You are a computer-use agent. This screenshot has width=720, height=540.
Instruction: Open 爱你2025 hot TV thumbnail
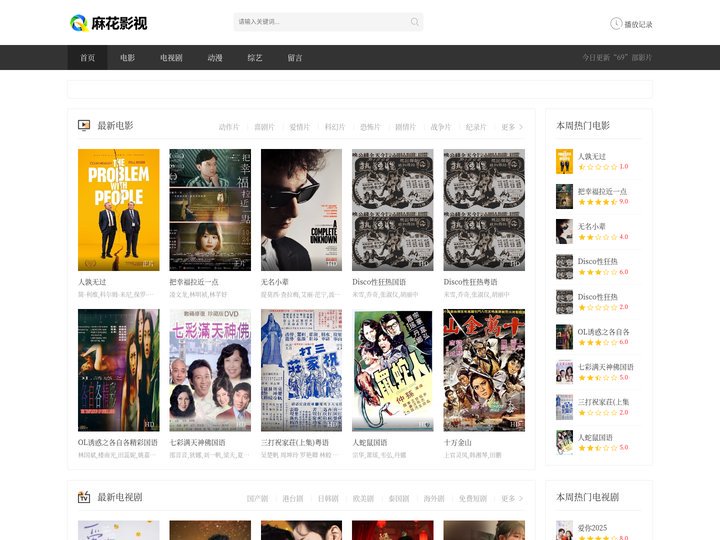tap(564, 530)
